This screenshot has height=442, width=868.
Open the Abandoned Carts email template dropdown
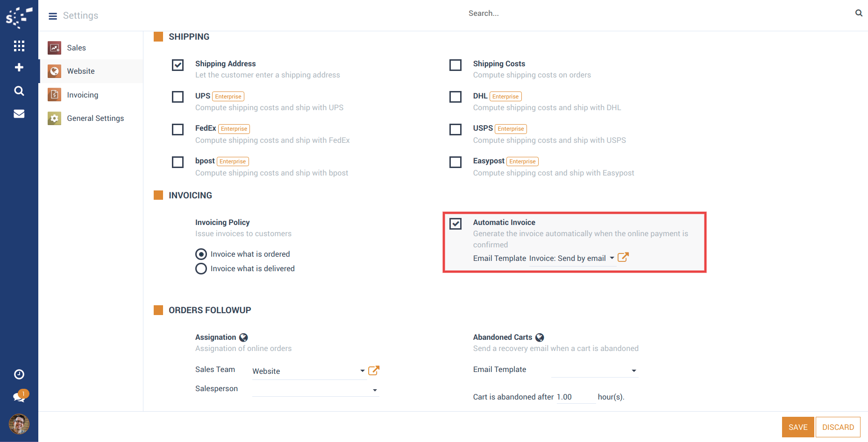pos(634,371)
